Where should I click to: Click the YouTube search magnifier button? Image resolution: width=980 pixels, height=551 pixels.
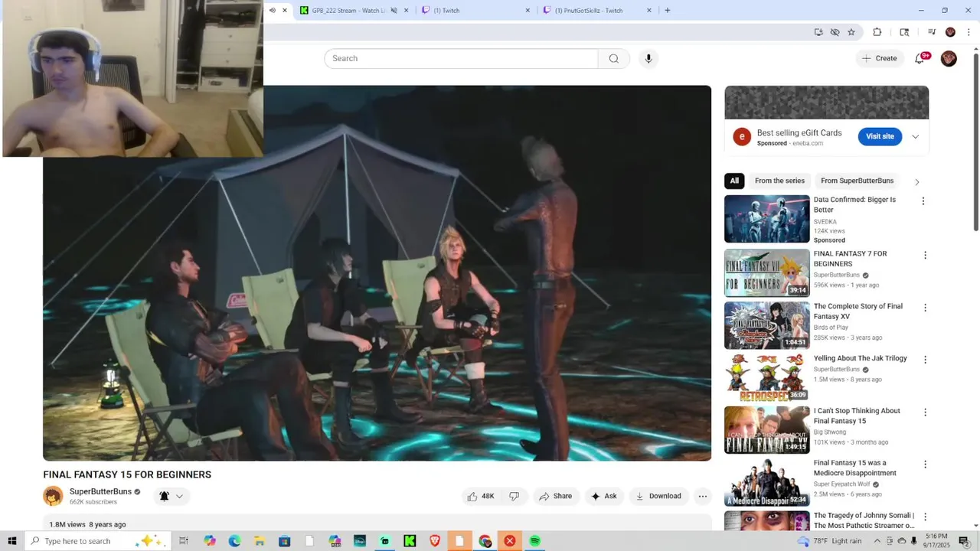tap(613, 58)
